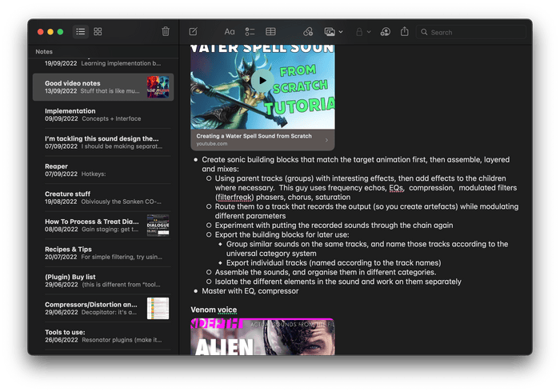Insert a checklist

250,32
